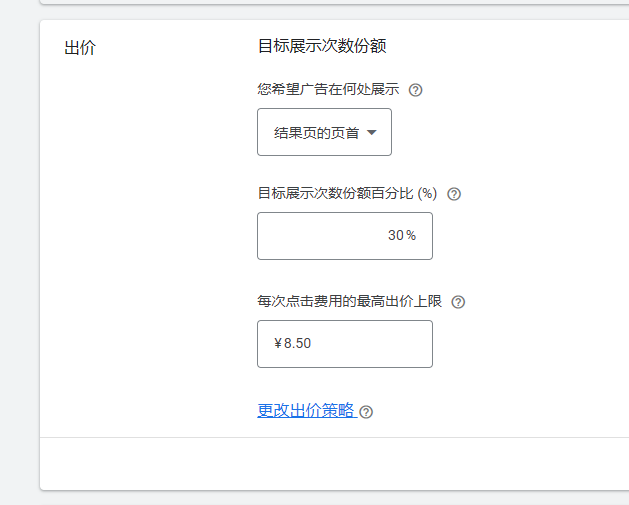Click the 出价 section title
Viewport: 629px width, 505px height.
click(x=80, y=47)
